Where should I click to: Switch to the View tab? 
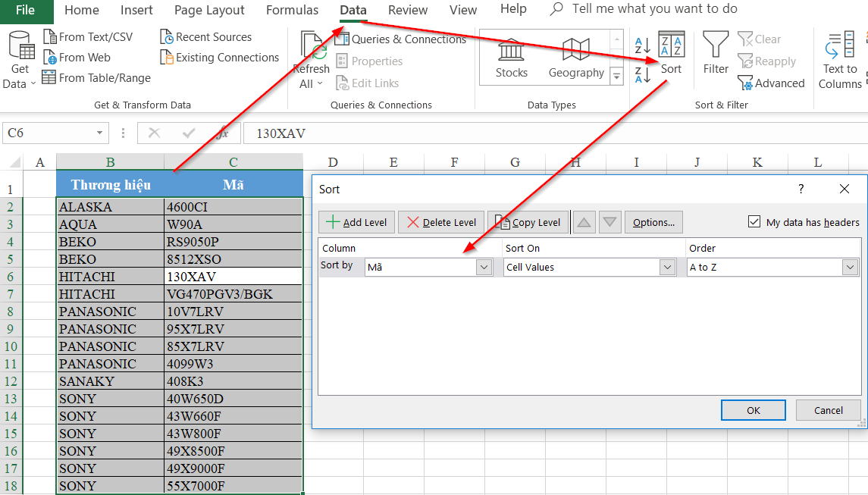pyautogui.click(x=463, y=11)
